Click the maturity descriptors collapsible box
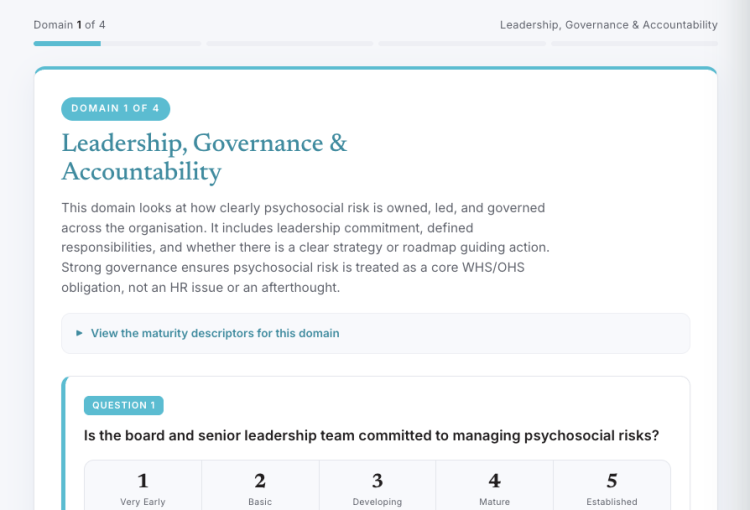The height and width of the screenshot is (510, 750). 375,333
